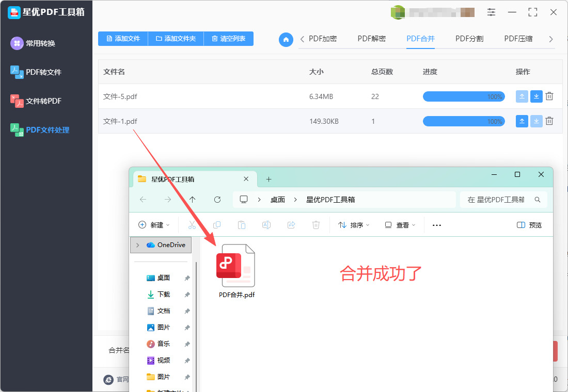
Task: Go back in File Explorer
Action: [143, 200]
